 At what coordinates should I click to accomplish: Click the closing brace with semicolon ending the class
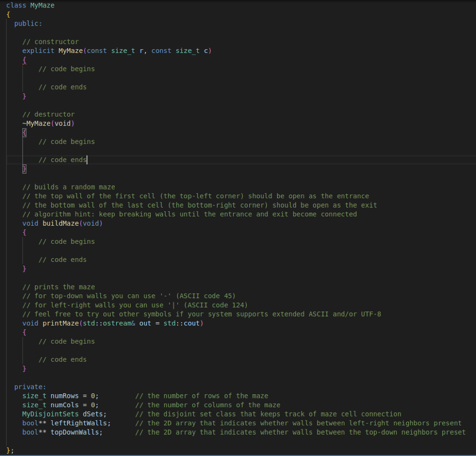pyautogui.click(x=10, y=450)
